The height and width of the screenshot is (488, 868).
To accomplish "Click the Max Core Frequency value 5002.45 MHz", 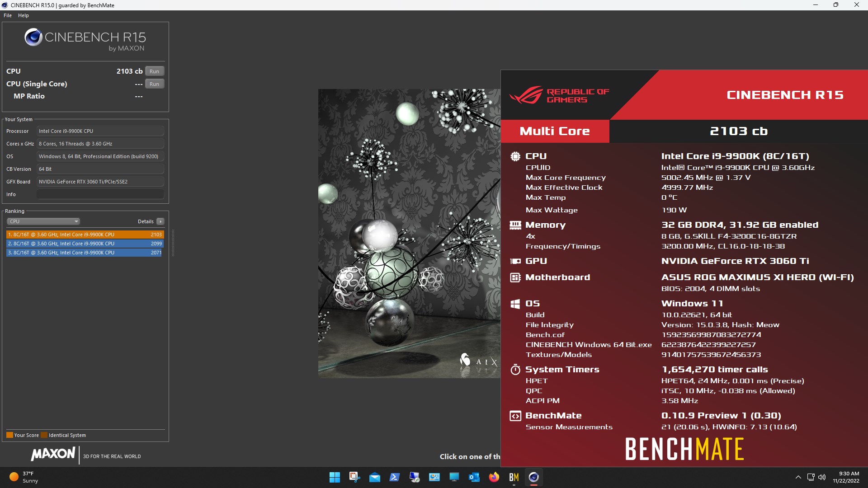I will pyautogui.click(x=706, y=178).
